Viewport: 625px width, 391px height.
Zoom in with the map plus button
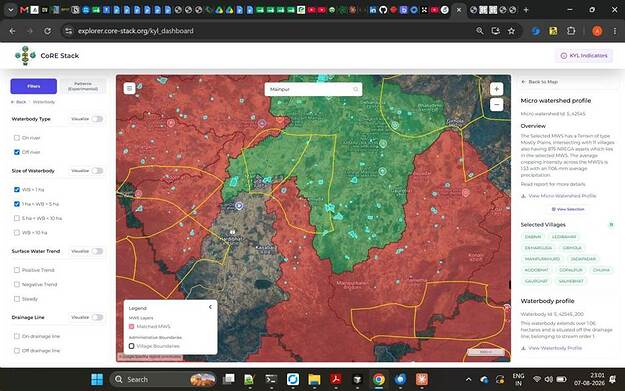pyautogui.click(x=496, y=89)
